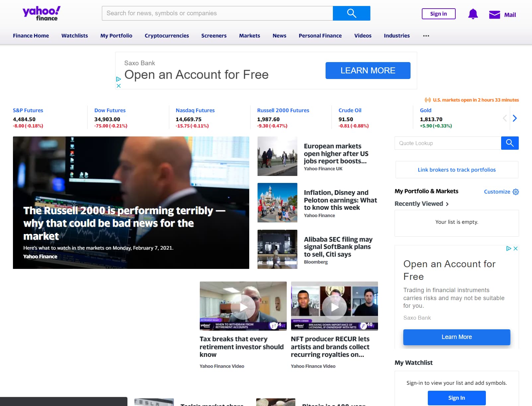The height and width of the screenshot is (406, 532).
Task: Click the Customize gear icon
Action: (516, 192)
